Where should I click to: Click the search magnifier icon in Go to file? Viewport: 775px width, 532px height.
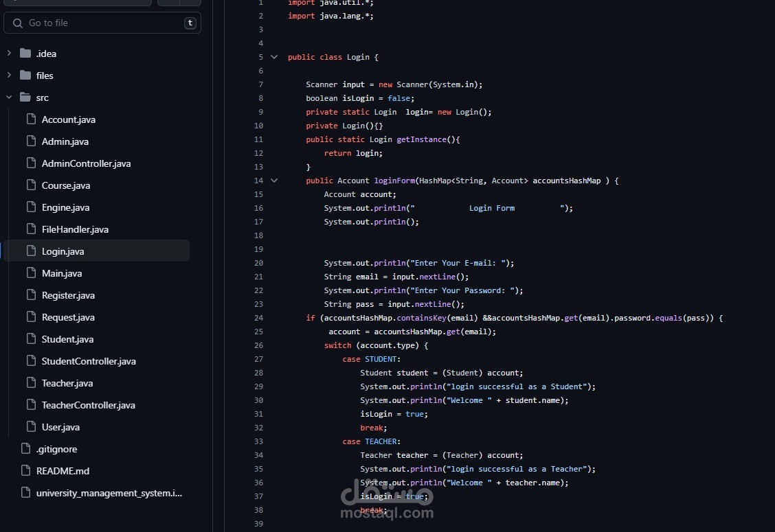tap(18, 23)
